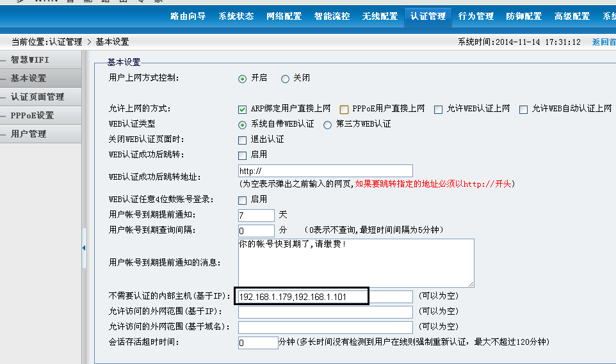Click the WEB认证成功后跳转地址 URL field
Screen dimensions: 616x364
point(325,171)
